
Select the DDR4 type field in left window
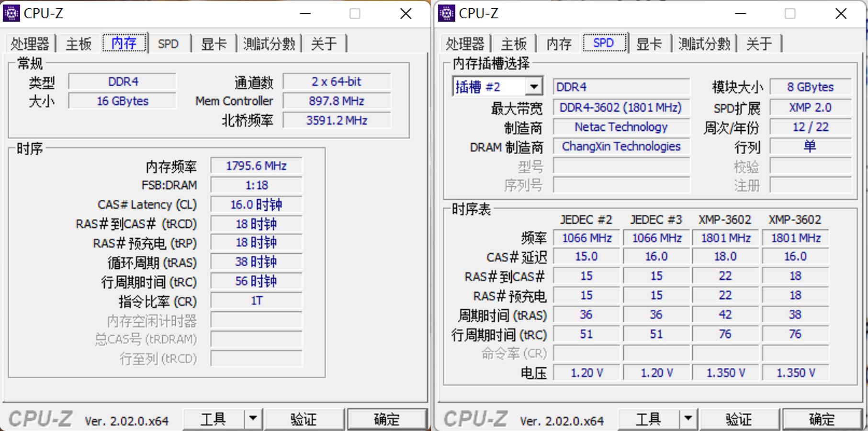point(123,81)
